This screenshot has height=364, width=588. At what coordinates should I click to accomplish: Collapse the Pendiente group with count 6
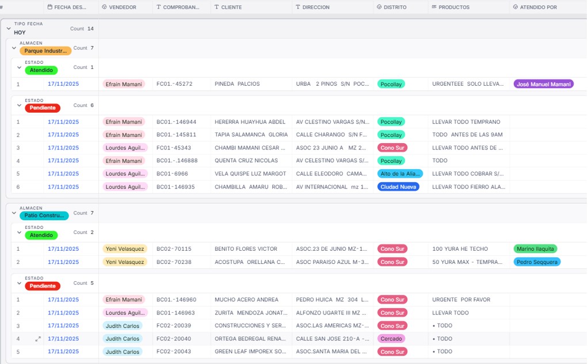coord(20,105)
